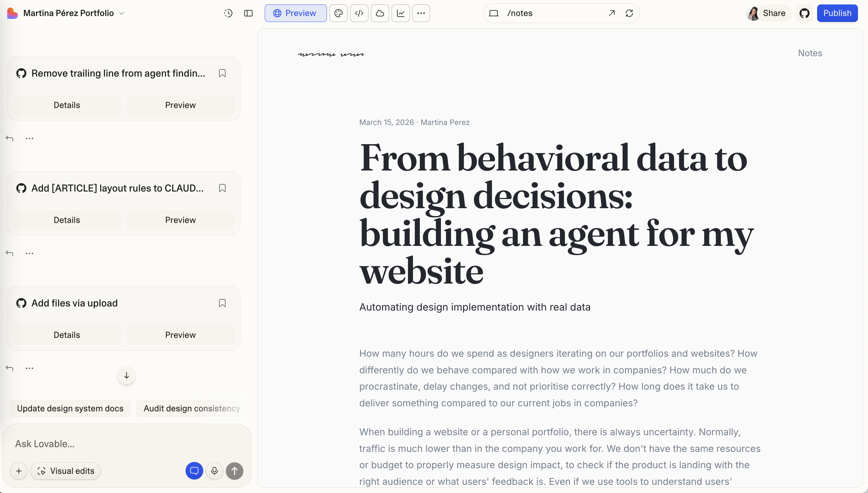Jump to latest message down arrow

coord(126,375)
